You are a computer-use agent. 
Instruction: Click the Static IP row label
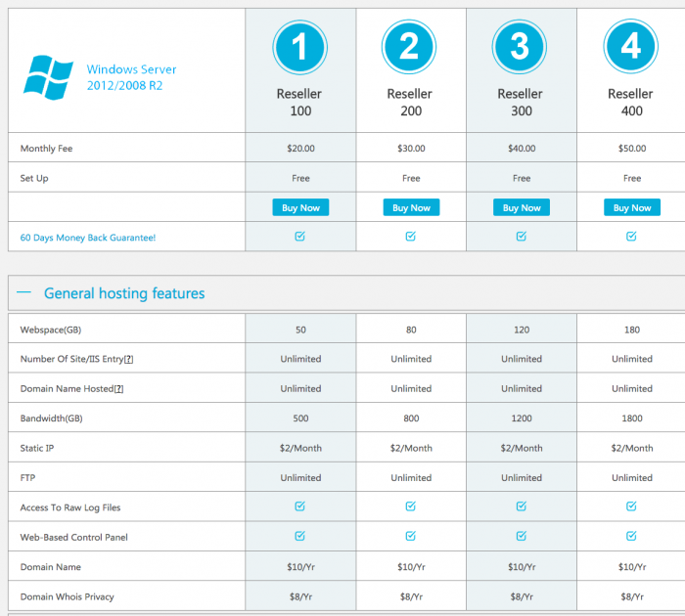[x=37, y=448]
